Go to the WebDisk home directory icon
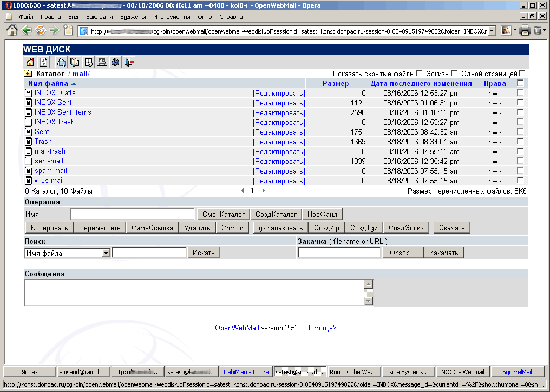This screenshot has width=550, height=392. (30, 62)
